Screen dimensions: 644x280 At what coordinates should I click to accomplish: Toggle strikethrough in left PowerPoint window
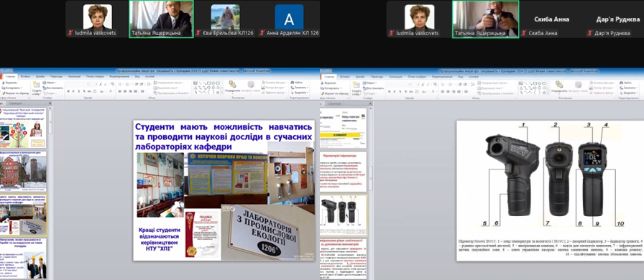point(89,91)
